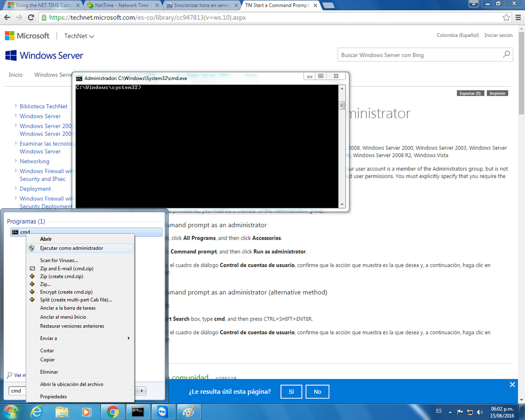Image resolution: width=525 pixels, height=420 pixels.
Task: Choose Propiedades in the context menu
Action: tap(53, 396)
